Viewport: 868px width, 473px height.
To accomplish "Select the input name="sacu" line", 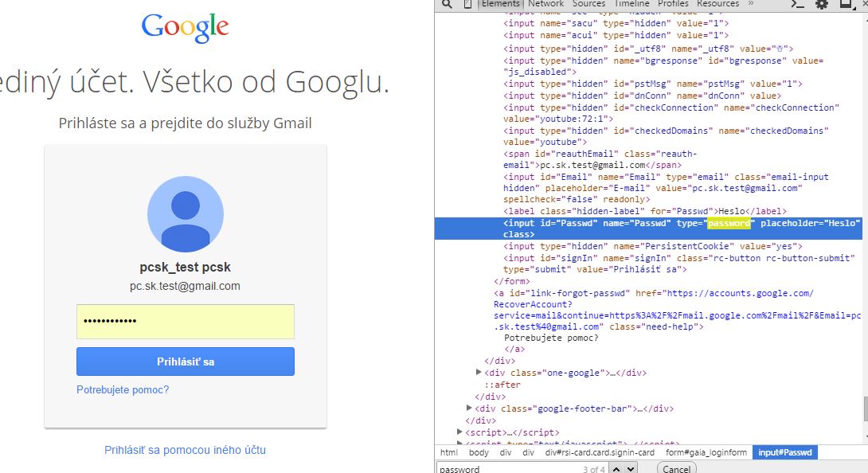I will point(616,23).
